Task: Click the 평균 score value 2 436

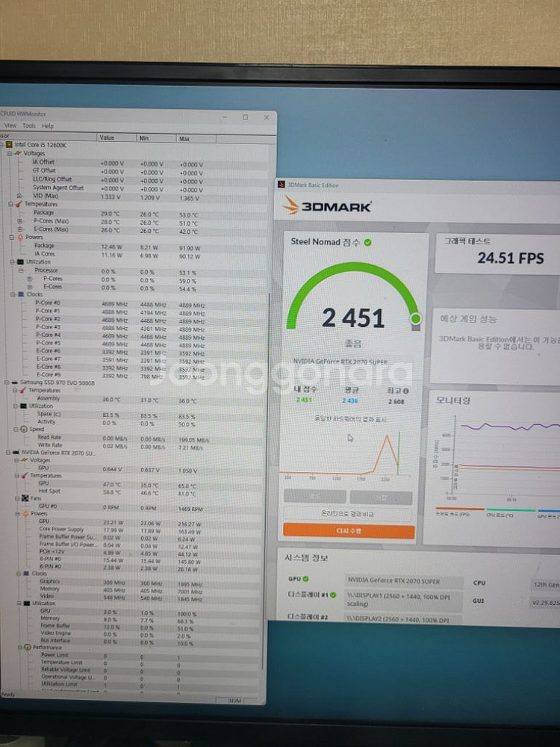Action: [x=350, y=401]
